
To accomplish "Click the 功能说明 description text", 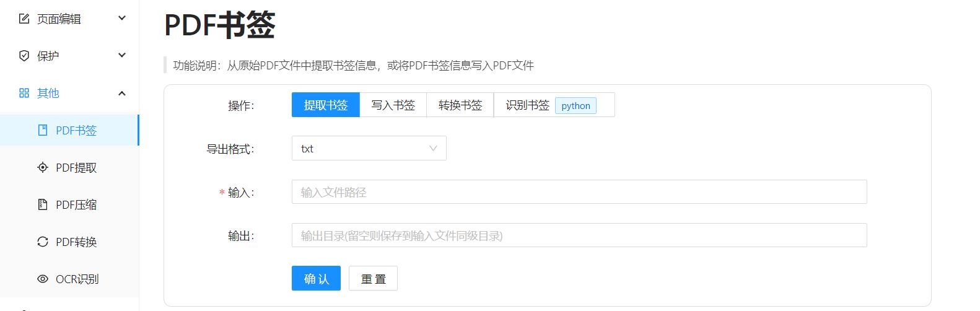I will point(353,65).
